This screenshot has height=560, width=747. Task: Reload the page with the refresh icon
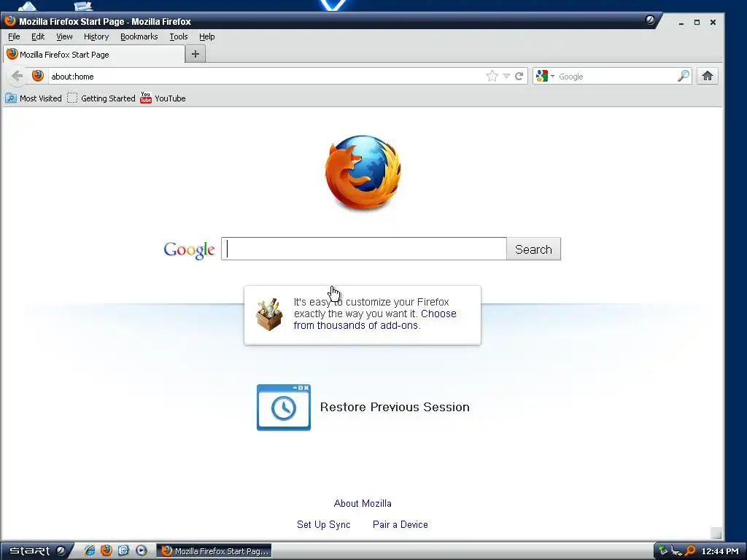pyautogui.click(x=519, y=76)
